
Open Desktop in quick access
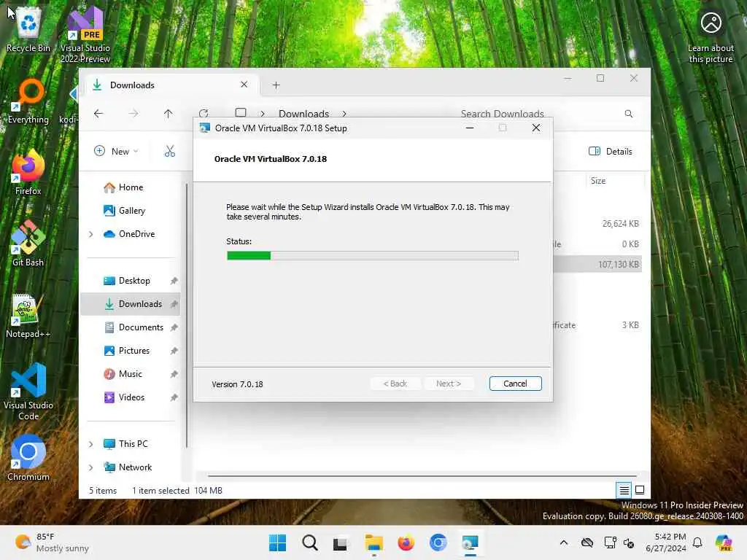(134, 281)
